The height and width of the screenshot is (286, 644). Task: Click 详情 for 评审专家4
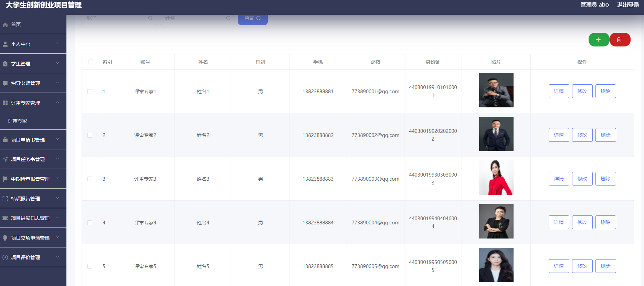[x=559, y=222]
